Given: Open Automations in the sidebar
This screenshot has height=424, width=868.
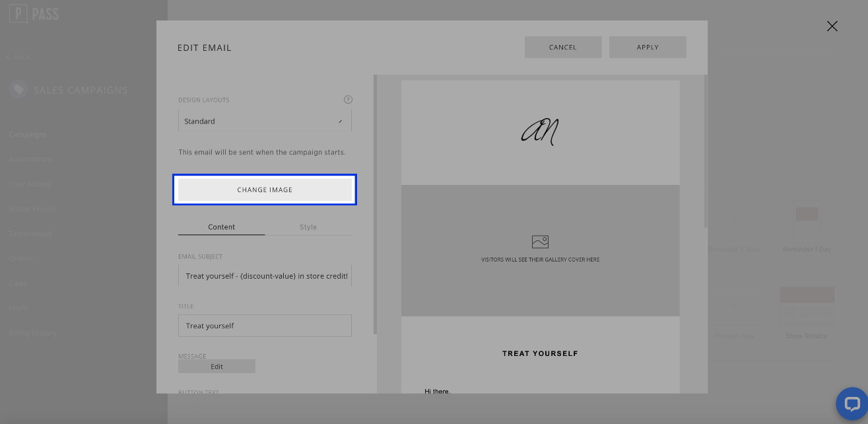Looking at the screenshot, I should click(x=31, y=159).
